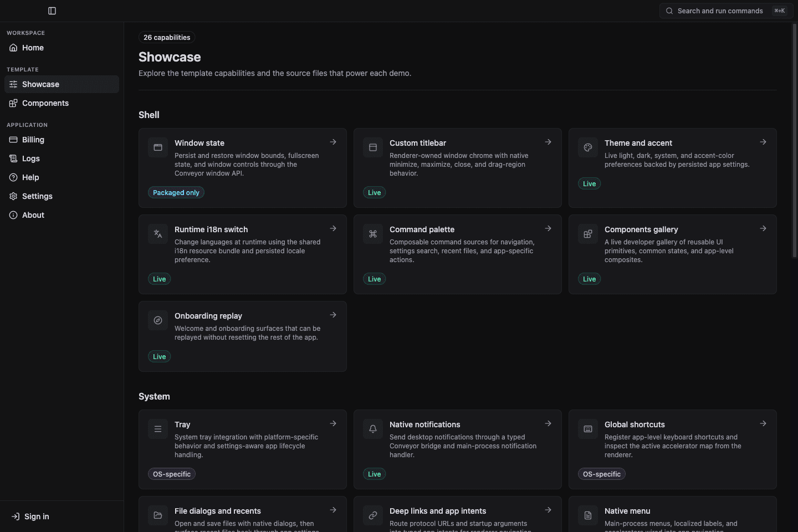Click the Sign in arrow icon
Image resolution: width=798 pixels, height=532 pixels.
tap(16, 516)
